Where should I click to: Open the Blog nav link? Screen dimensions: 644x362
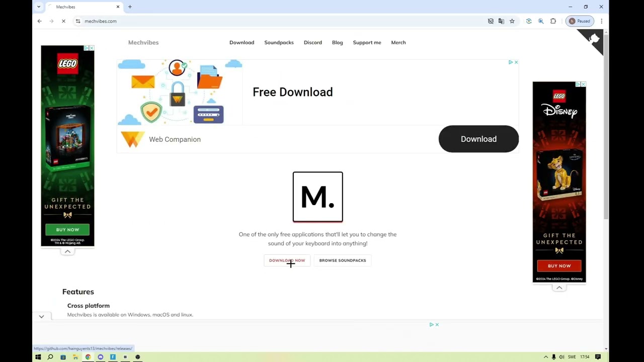pyautogui.click(x=338, y=42)
